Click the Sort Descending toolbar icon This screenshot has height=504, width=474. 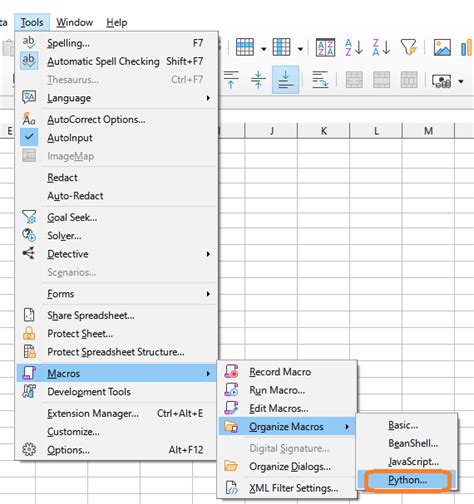coord(381,47)
